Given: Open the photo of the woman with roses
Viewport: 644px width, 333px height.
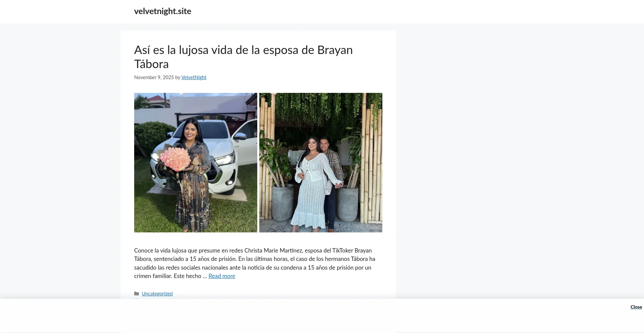Looking at the screenshot, I should pyautogui.click(x=196, y=163).
